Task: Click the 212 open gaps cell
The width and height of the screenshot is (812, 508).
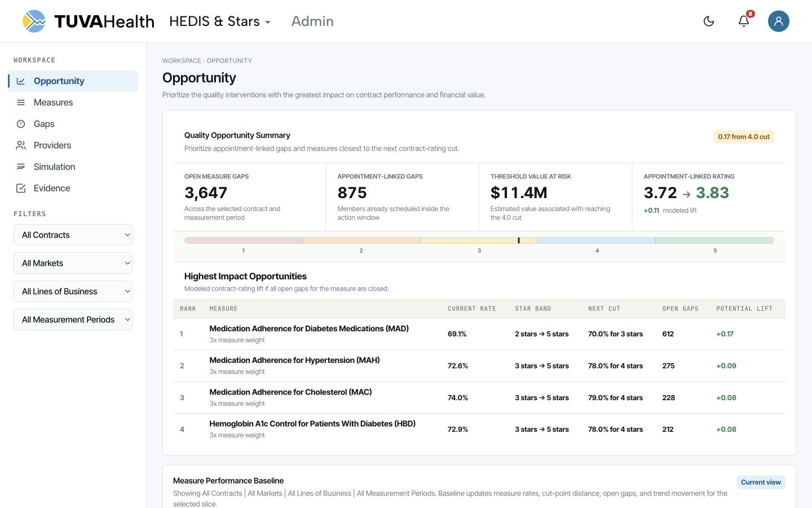Action: pyautogui.click(x=668, y=430)
